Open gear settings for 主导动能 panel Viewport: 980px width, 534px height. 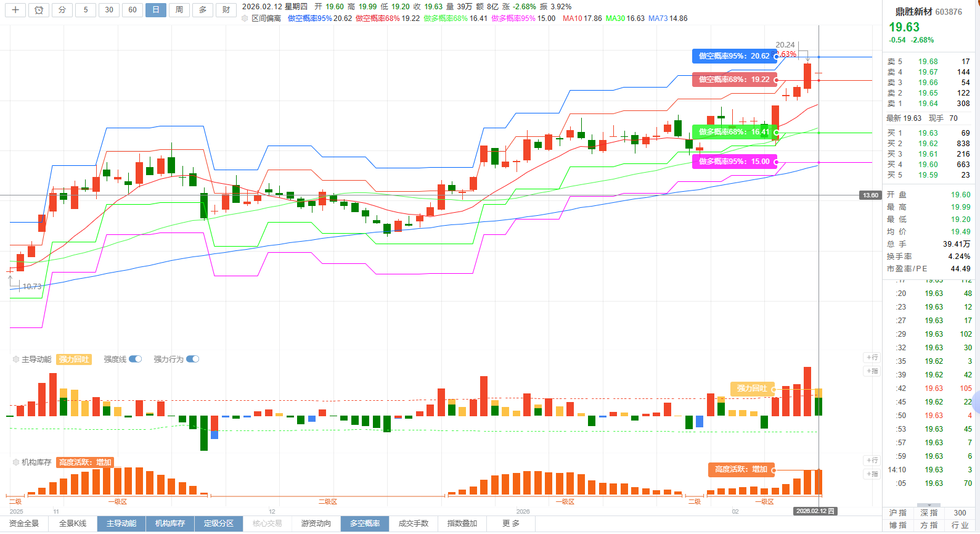pos(15,359)
